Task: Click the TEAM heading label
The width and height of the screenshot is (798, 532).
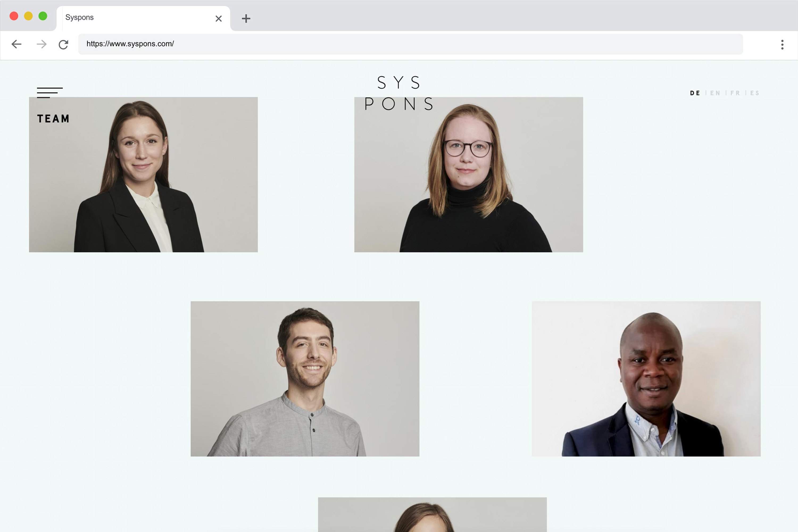Action: [53, 119]
